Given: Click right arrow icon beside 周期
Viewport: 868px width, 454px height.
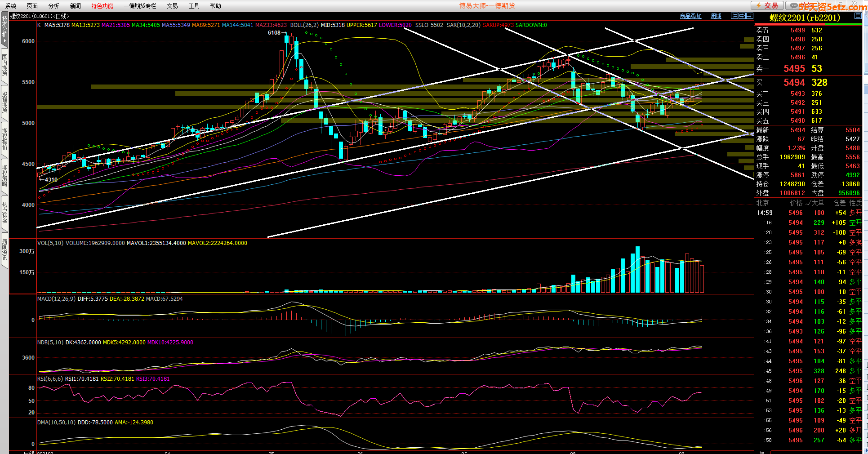Looking at the screenshot, I should (742, 16).
